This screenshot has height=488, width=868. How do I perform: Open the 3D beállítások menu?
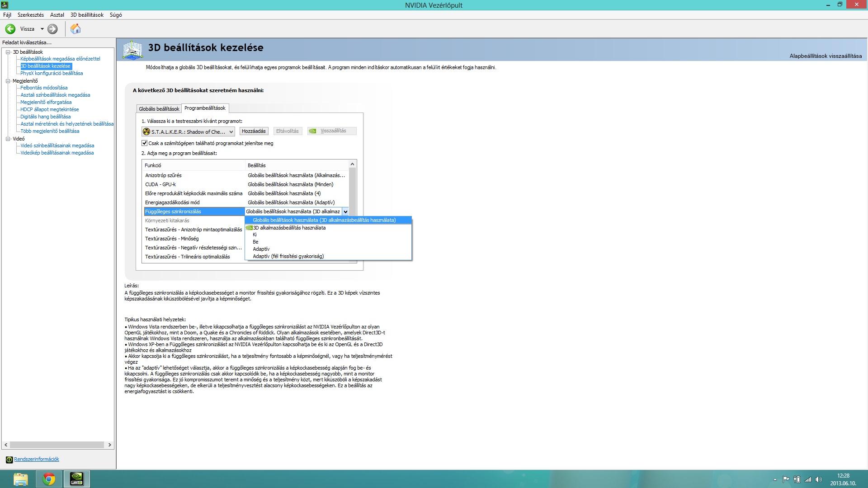[87, 15]
